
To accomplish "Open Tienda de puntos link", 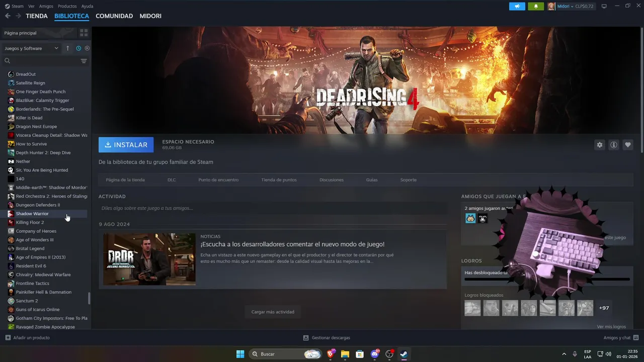I will 279,179.
